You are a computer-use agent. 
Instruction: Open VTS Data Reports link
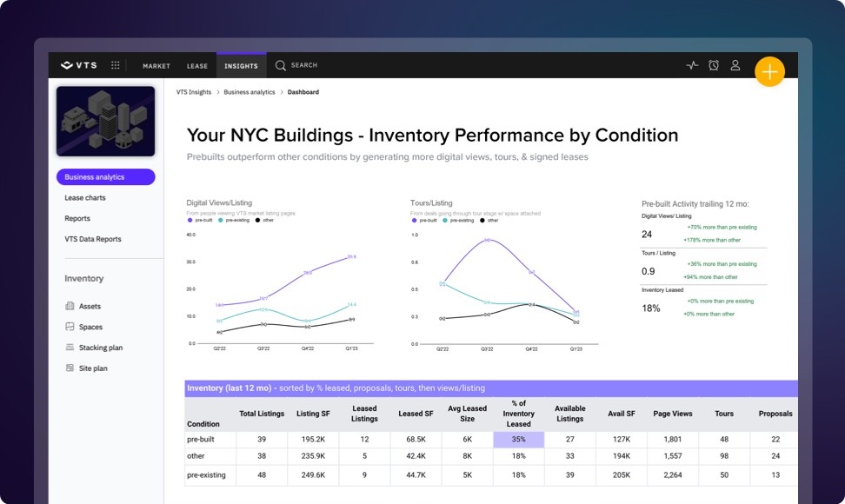coord(93,239)
